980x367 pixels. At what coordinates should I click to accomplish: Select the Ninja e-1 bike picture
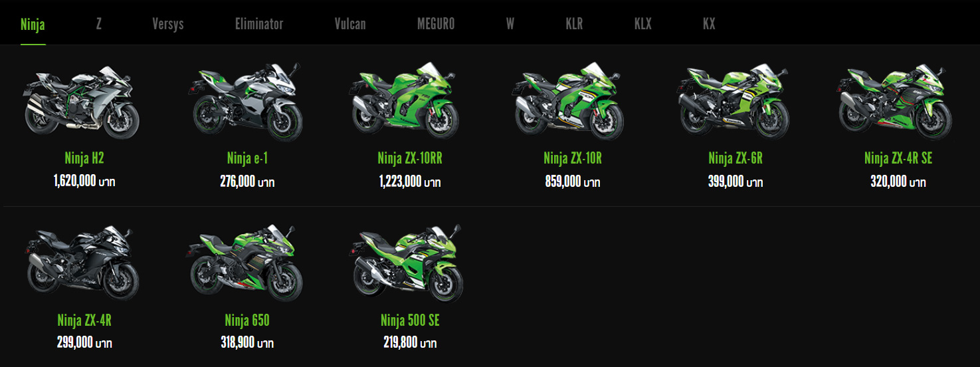tap(247, 102)
